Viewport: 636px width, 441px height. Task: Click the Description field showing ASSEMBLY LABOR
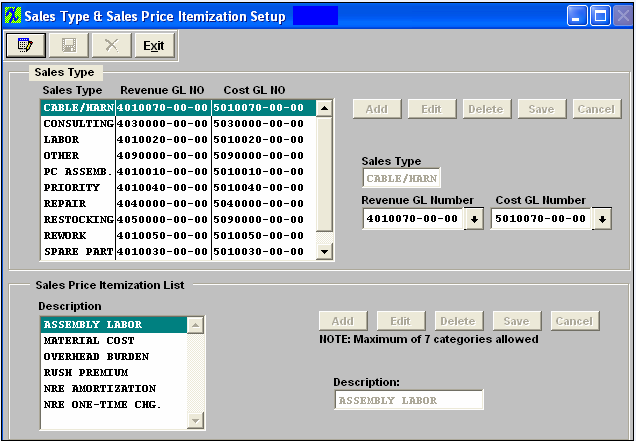pos(409,400)
